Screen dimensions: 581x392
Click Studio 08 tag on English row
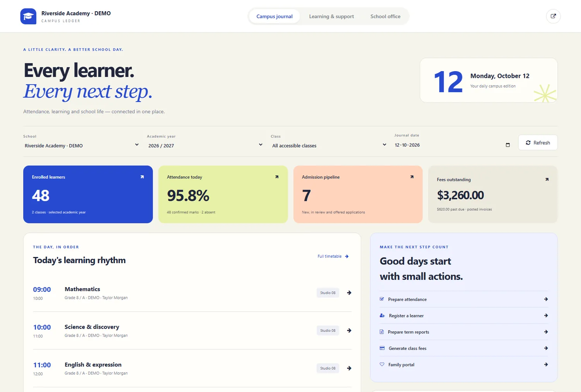pyautogui.click(x=328, y=368)
